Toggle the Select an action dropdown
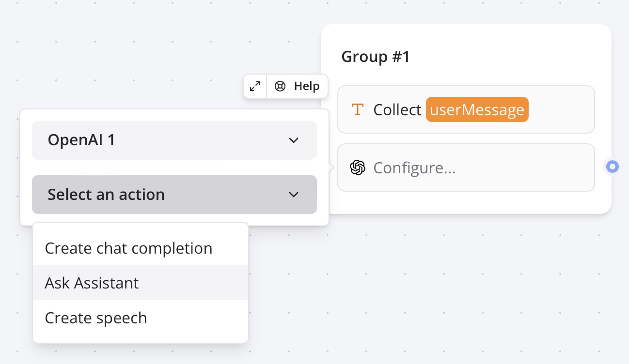 coord(174,195)
